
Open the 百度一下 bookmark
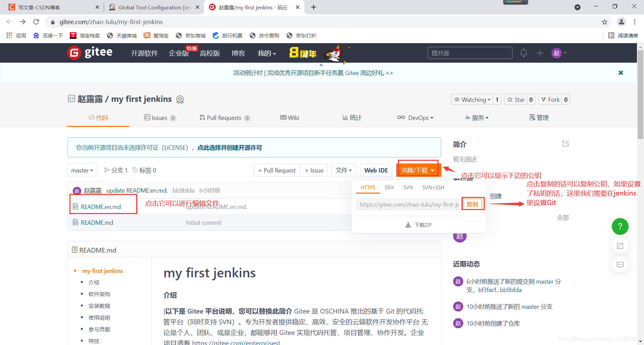pos(48,36)
